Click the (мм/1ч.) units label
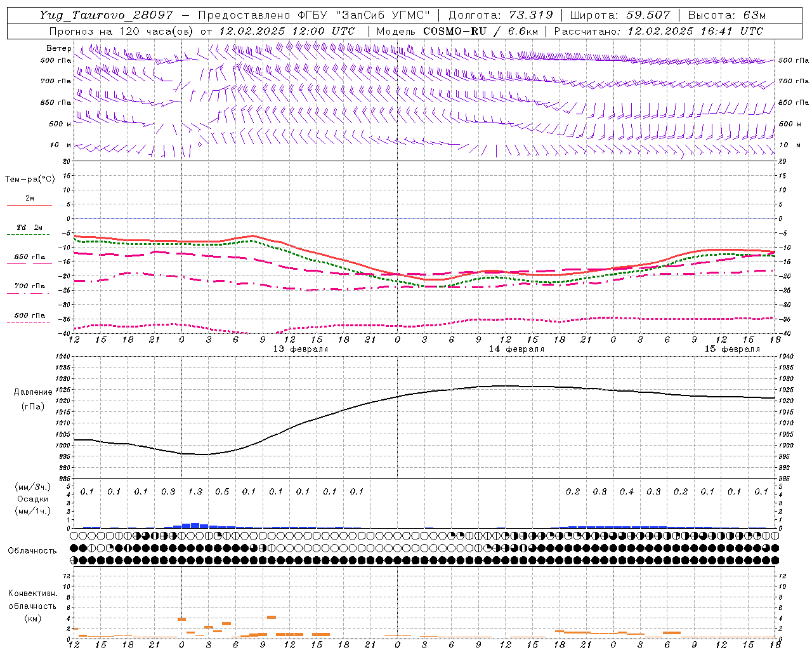812x650 pixels. coord(32,511)
